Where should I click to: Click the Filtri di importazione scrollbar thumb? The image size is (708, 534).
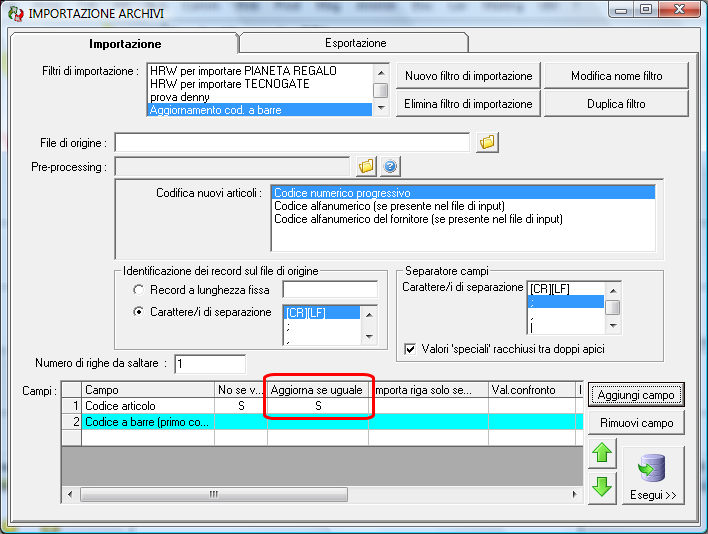(381, 90)
